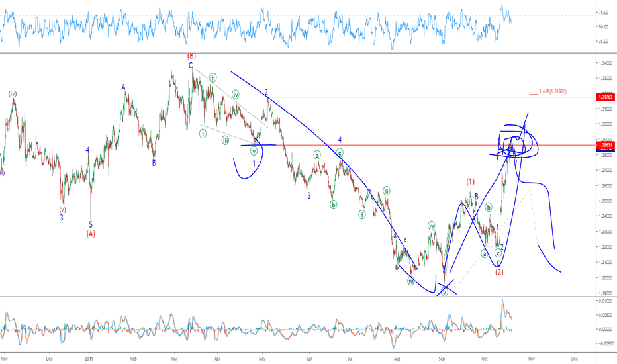Select the red (2) wave label
This screenshot has width=617, height=364.
(x=499, y=272)
